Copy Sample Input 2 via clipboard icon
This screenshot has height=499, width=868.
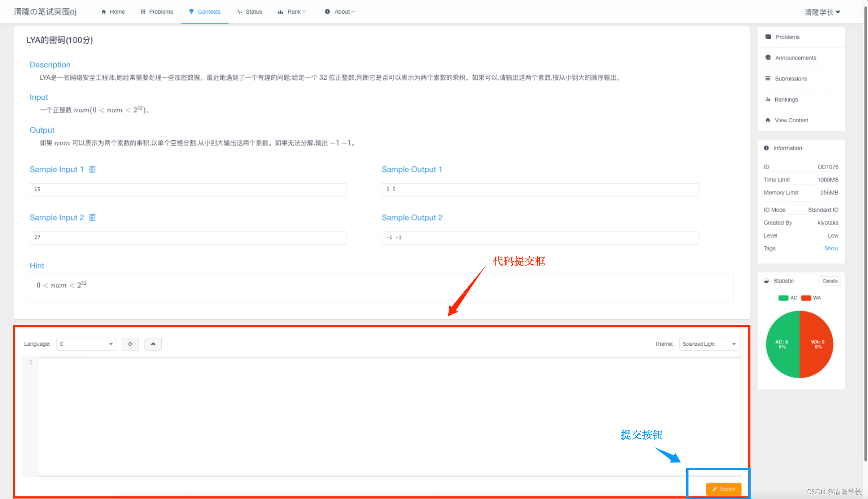pos(92,217)
